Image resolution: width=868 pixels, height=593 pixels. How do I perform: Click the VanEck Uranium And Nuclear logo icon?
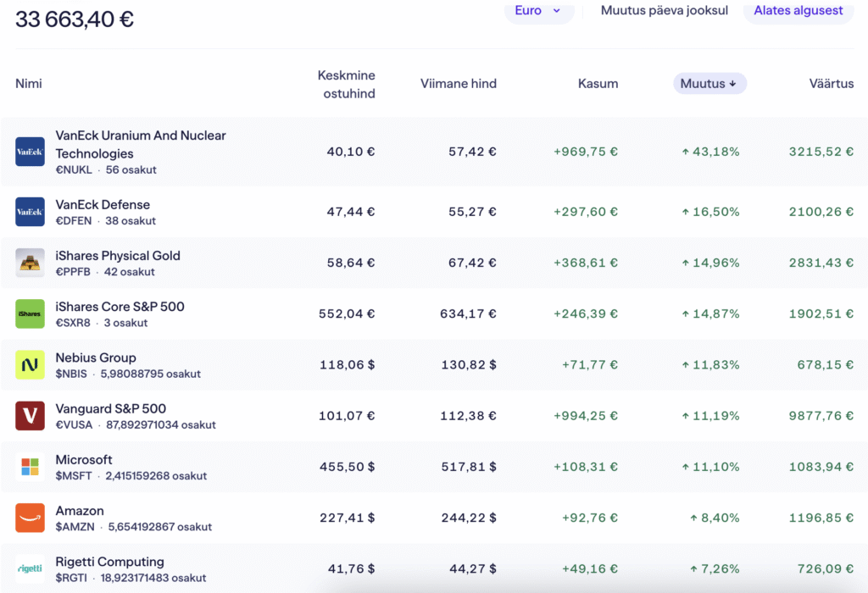pos(30,152)
